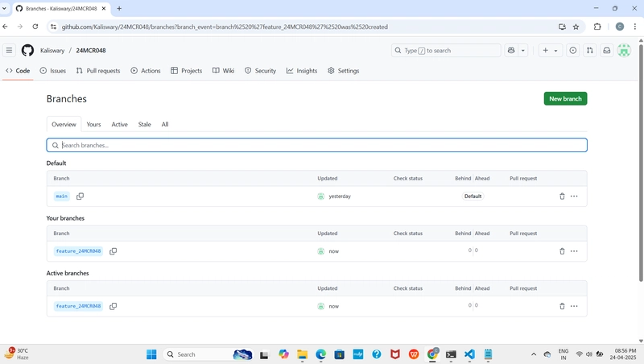Delete feature_24MCR048 under Active branches
644x364 pixels.
pyautogui.click(x=562, y=306)
